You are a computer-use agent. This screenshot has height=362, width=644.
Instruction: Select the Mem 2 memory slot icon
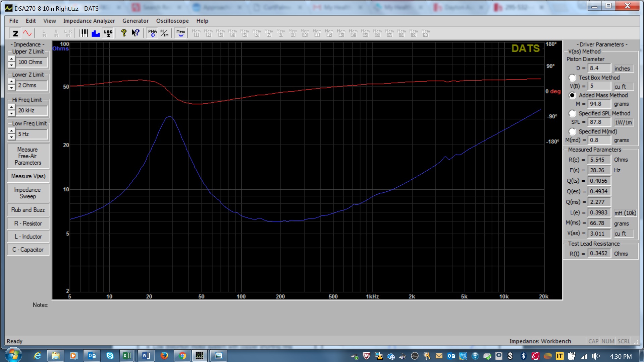(x=208, y=33)
